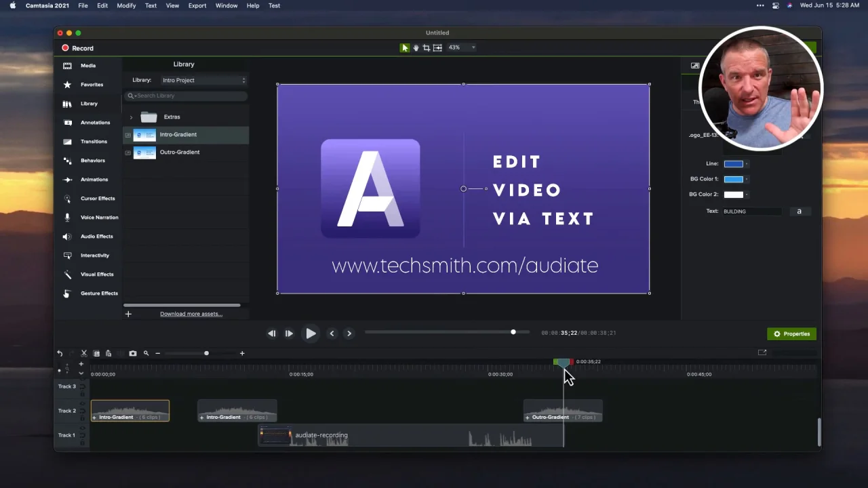Click the plus button below the Library list
The height and width of the screenshot is (488, 868).
coord(128,314)
